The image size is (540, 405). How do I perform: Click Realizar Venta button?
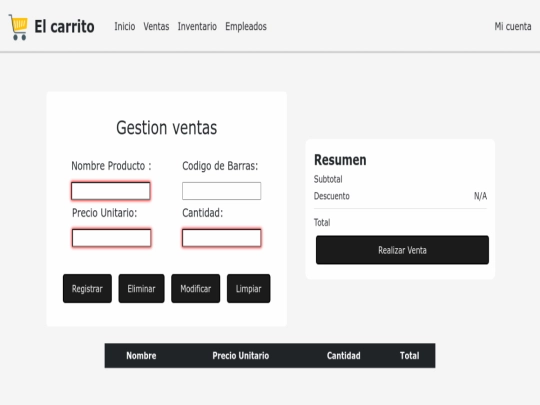pyautogui.click(x=402, y=250)
